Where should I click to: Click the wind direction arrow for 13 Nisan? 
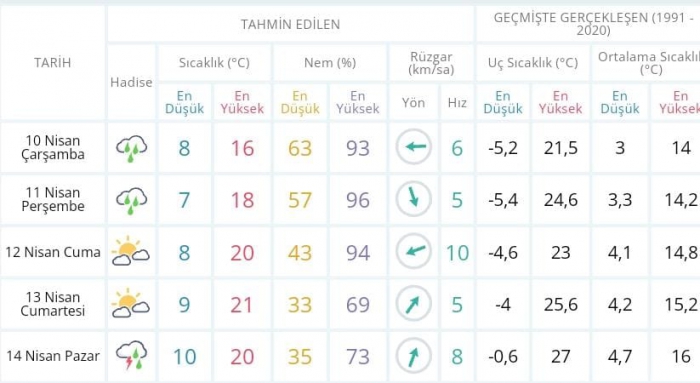click(x=413, y=304)
